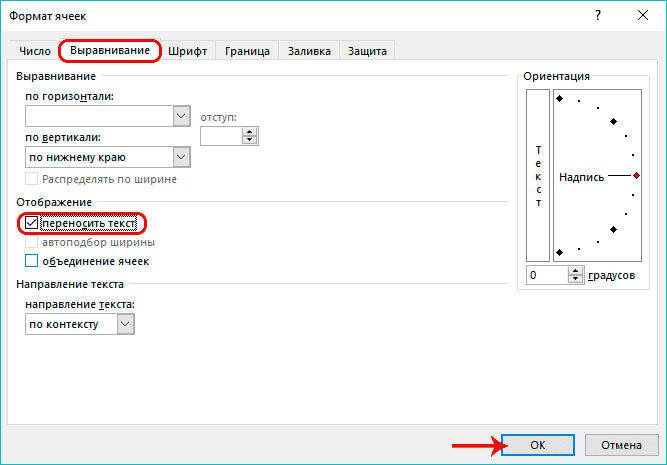Increase the degrees spinner value
Viewport: 667px width, 465px height.
578,270
